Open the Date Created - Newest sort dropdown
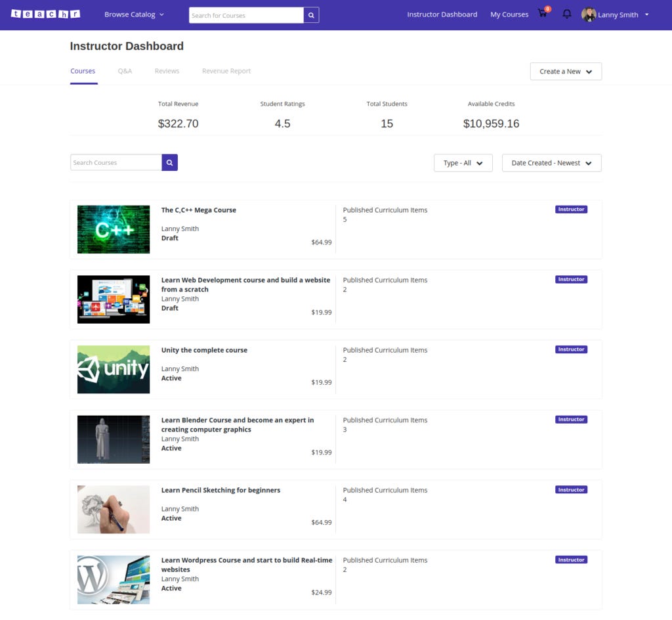This screenshot has width=672, height=620. [x=551, y=163]
